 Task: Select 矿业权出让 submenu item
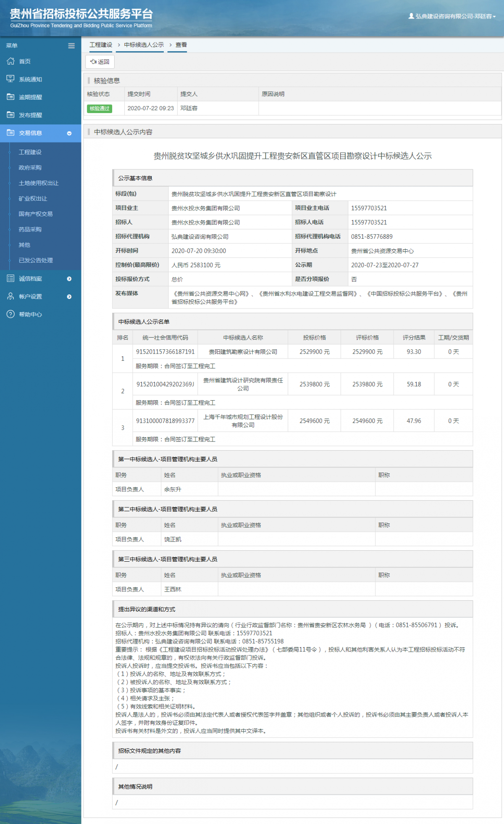33,198
